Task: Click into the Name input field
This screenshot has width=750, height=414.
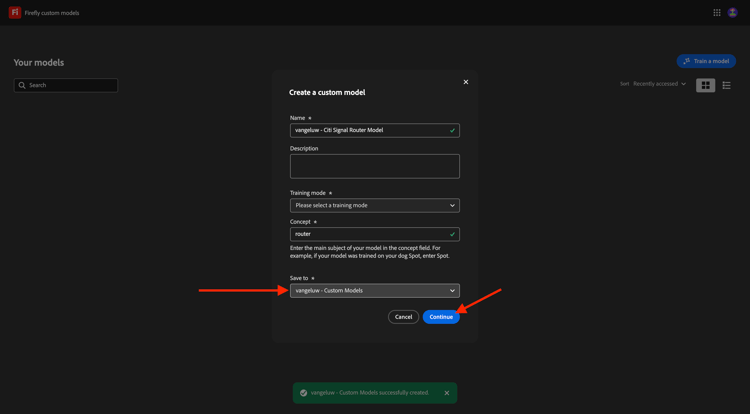Action: click(x=375, y=131)
